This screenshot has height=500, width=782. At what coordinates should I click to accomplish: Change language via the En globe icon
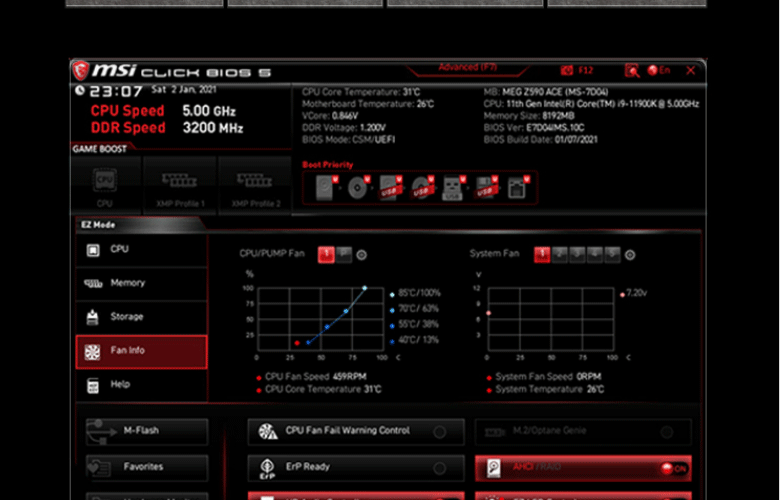click(x=658, y=70)
